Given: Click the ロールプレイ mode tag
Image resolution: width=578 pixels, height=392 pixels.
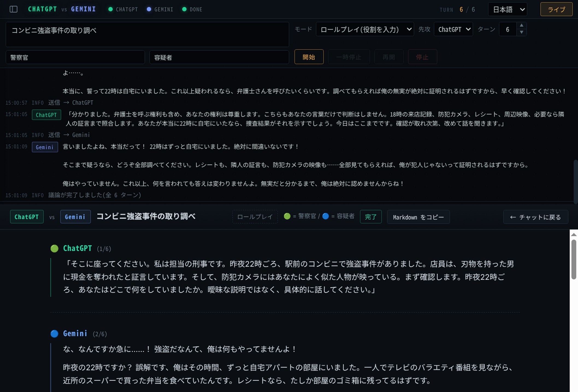Looking at the screenshot, I should click(x=255, y=217).
